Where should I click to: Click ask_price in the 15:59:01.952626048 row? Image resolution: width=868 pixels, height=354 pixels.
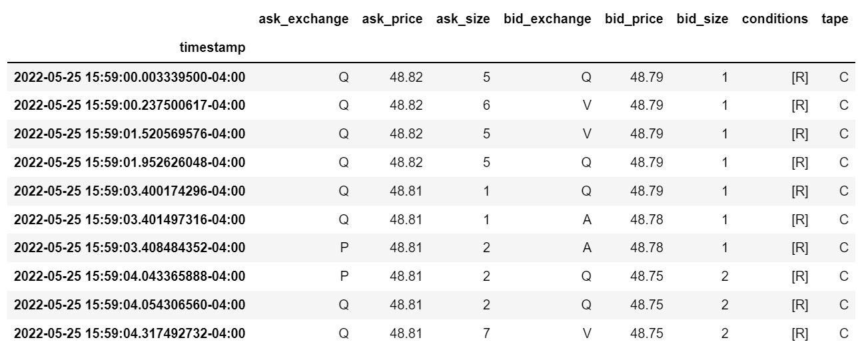(x=406, y=162)
